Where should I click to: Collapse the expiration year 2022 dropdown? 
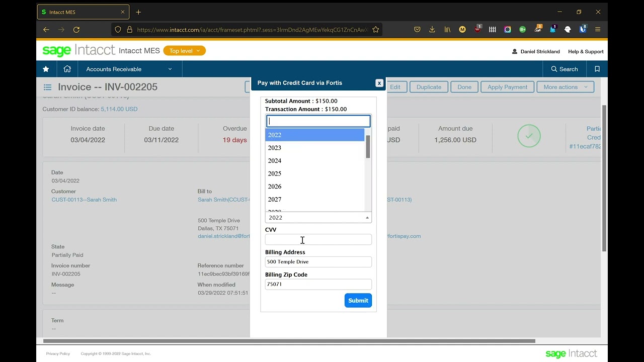pos(318,217)
